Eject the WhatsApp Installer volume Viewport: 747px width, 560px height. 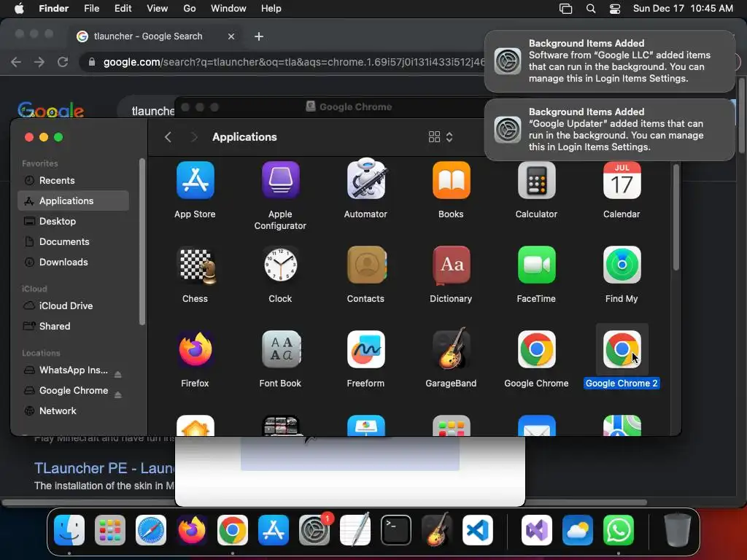117,374
